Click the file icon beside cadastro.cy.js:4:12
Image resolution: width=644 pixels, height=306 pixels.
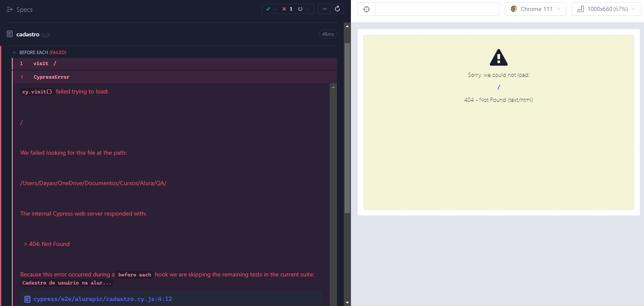(27, 299)
